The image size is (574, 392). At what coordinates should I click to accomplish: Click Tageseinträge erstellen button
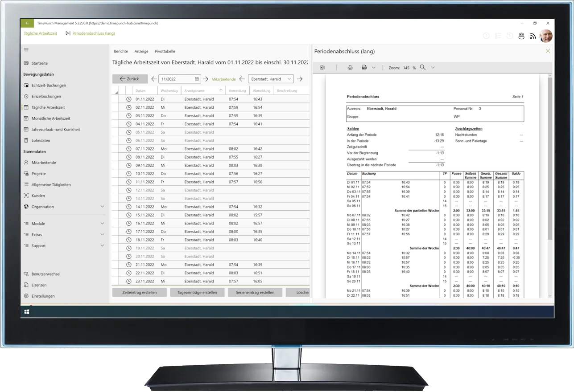[x=197, y=293]
